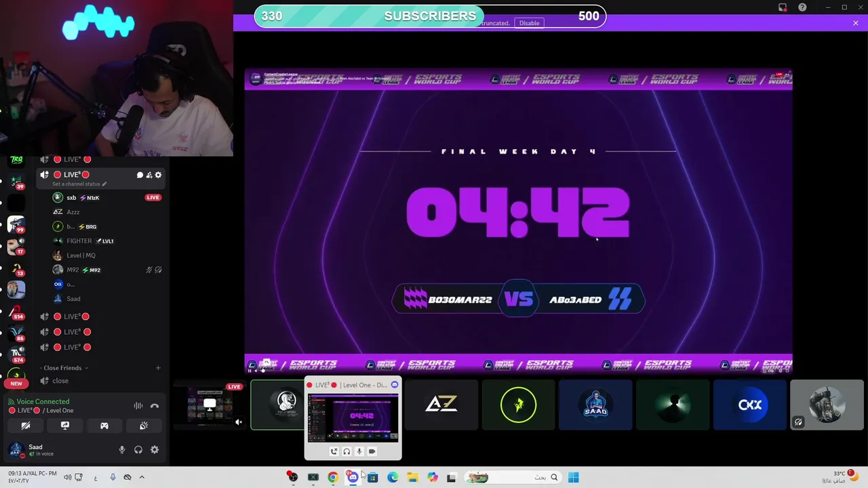Open OBS Studio from the taskbar
The height and width of the screenshot is (488, 868).
293,477
